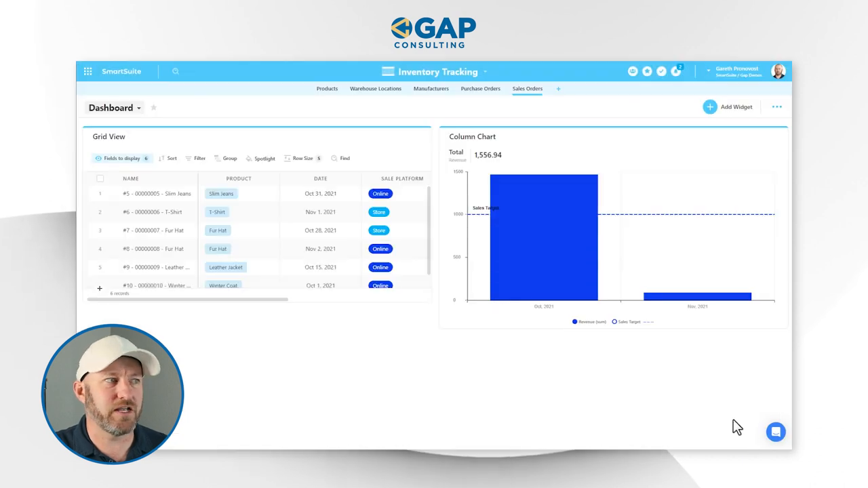Add a new record with plus icon
Viewport: 868px width, 488px height.
tap(100, 288)
